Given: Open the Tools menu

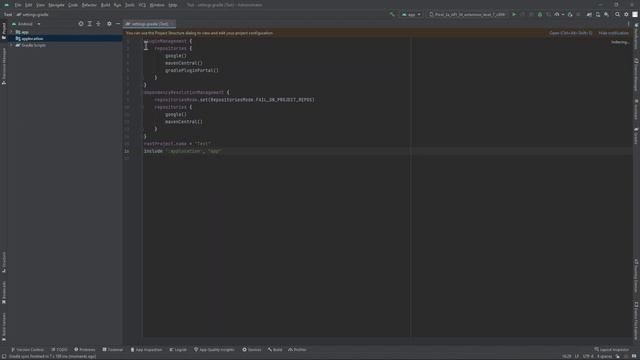Looking at the screenshot, I should (x=130, y=5).
